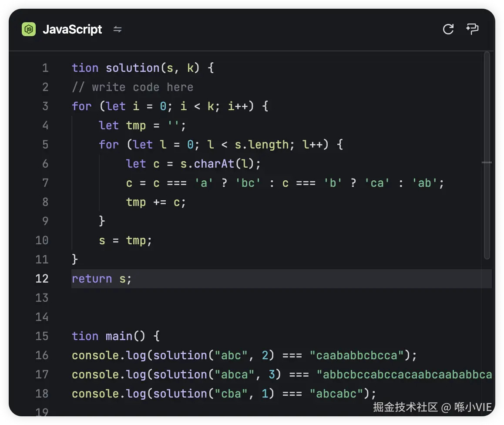Click the 'tmp += c;' statement
The width and height of the screenshot is (504, 425).
point(156,202)
